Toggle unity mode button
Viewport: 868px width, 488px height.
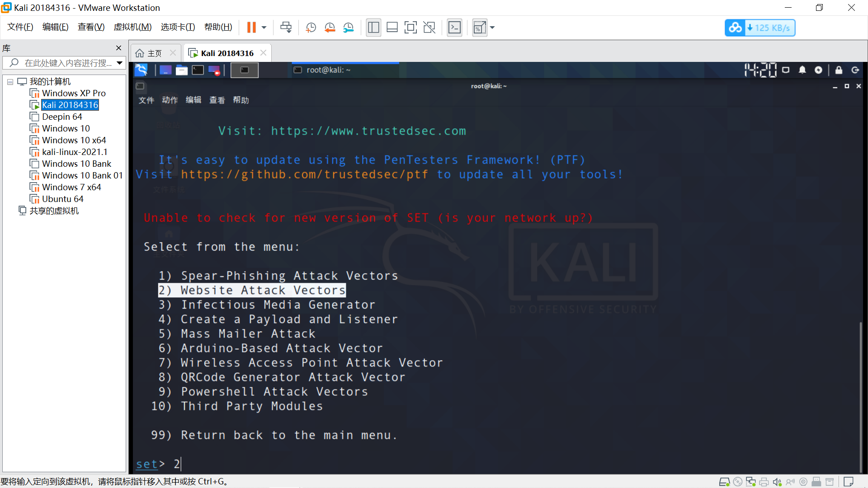pyautogui.click(x=429, y=28)
